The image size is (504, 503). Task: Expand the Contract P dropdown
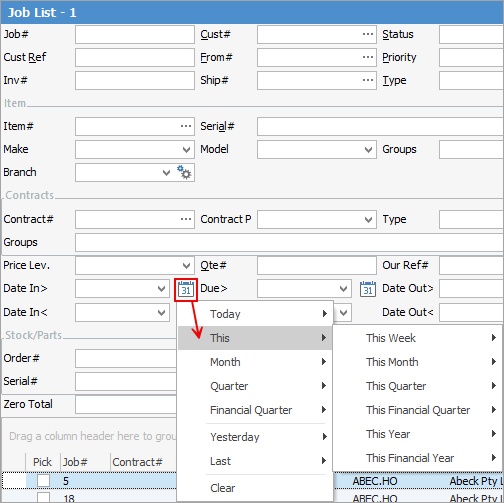click(x=368, y=219)
